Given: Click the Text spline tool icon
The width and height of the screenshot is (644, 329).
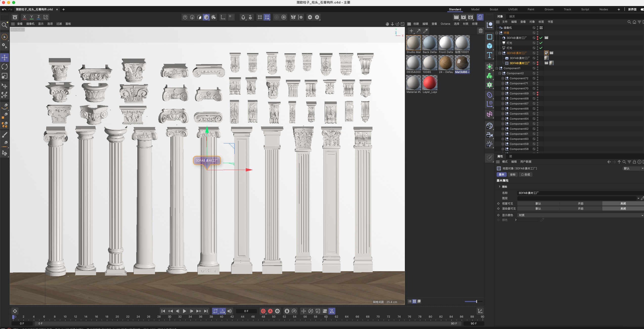Looking at the screenshot, I should click(490, 55).
